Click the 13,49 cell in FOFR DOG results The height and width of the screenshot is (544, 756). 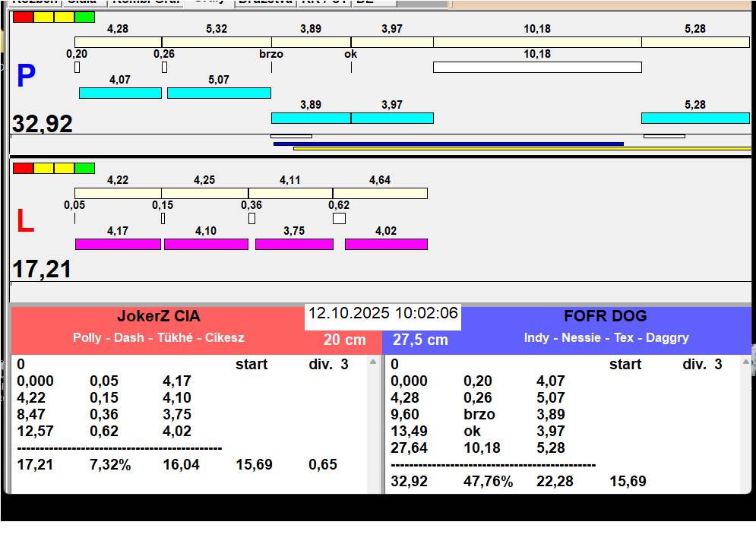[x=409, y=431]
